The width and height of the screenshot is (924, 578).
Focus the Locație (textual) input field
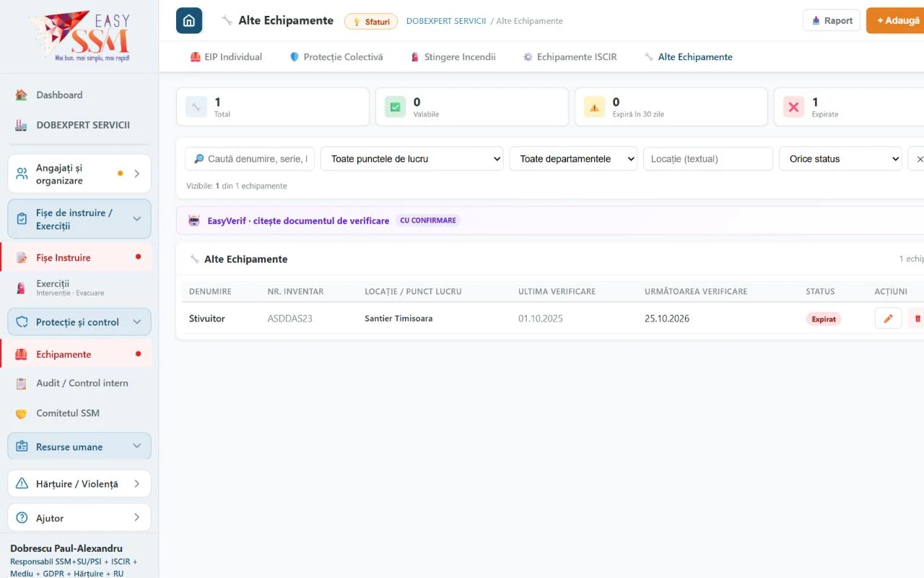tap(708, 159)
